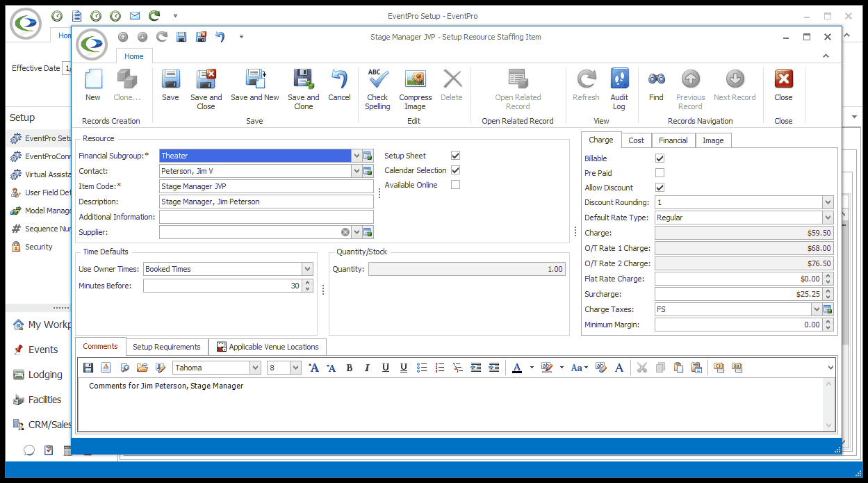Image resolution: width=868 pixels, height=483 pixels.
Task: Click the quick access undo arrow
Action: pyautogui.click(x=220, y=37)
